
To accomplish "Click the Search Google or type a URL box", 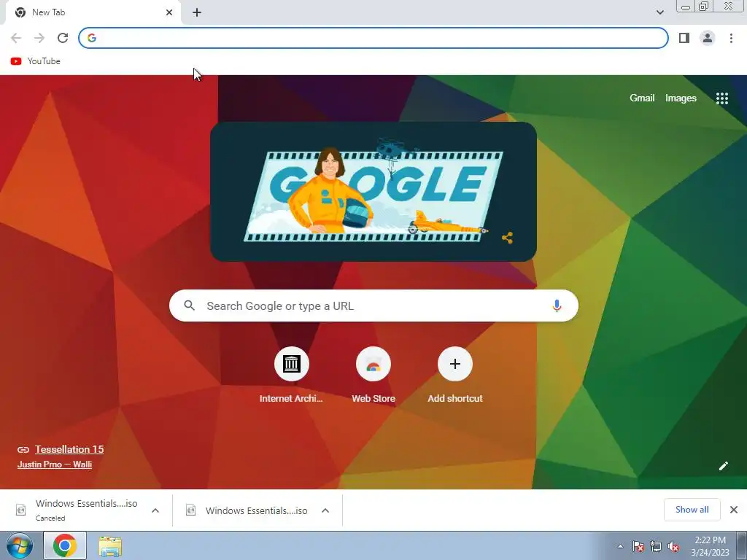I will [373, 306].
